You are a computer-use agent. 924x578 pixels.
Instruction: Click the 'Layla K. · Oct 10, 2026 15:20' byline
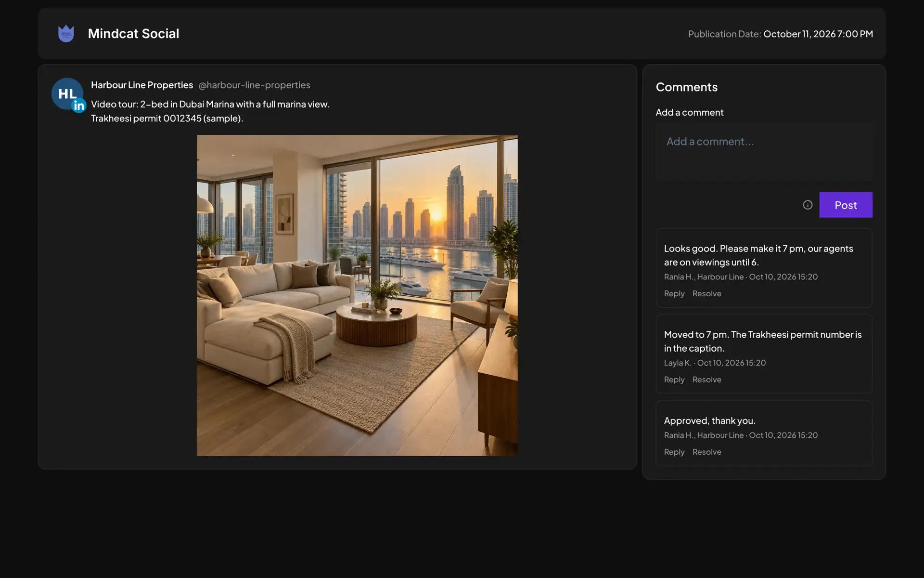pos(715,363)
